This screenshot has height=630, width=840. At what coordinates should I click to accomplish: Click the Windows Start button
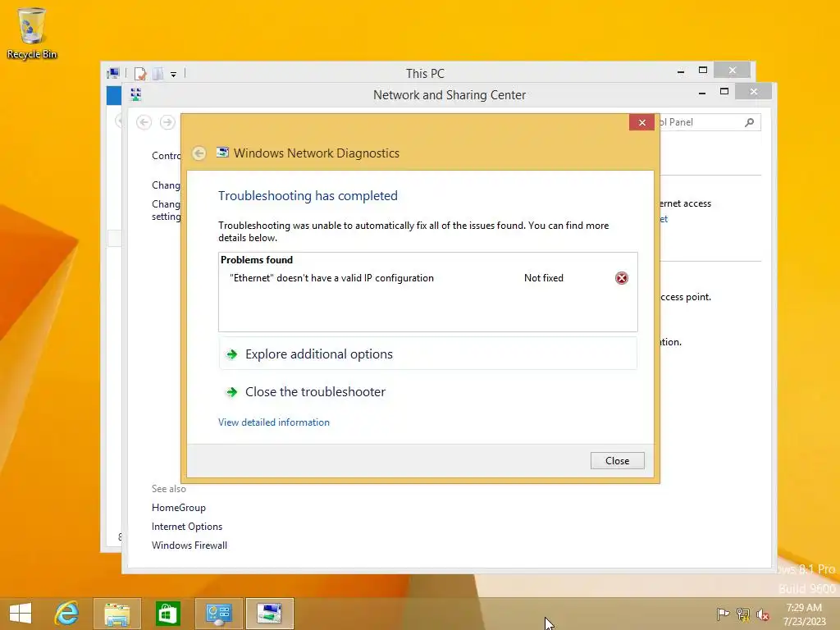[x=21, y=614]
